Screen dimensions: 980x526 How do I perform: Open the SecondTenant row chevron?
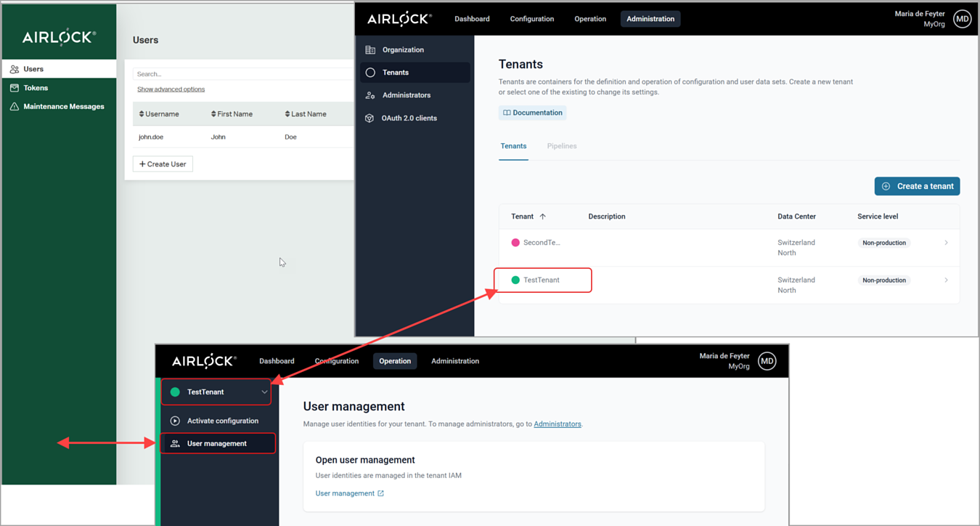946,243
